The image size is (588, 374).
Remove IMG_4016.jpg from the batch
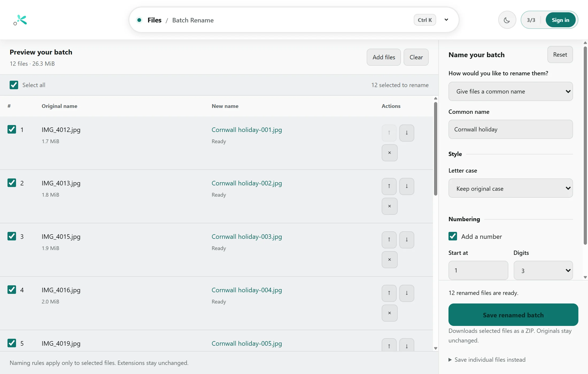(389, 313)
